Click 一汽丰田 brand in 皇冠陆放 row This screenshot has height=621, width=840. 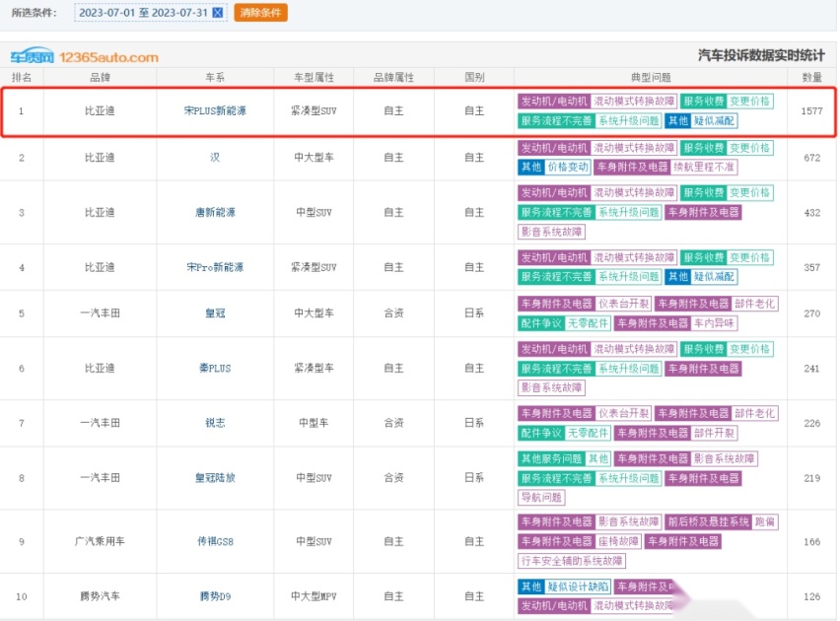tap(100, 477)
